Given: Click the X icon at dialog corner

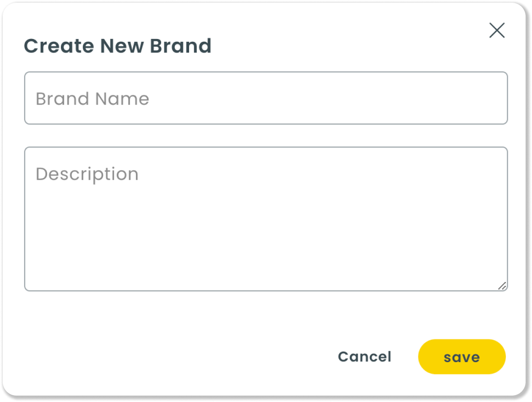Looking at the screenshot, I should pos(497,31).
